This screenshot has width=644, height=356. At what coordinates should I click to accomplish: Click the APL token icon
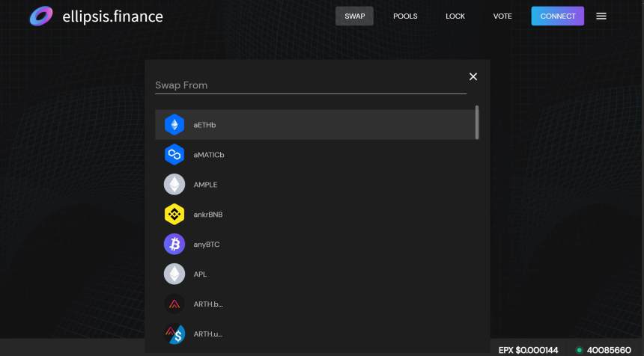click(174, 274)
